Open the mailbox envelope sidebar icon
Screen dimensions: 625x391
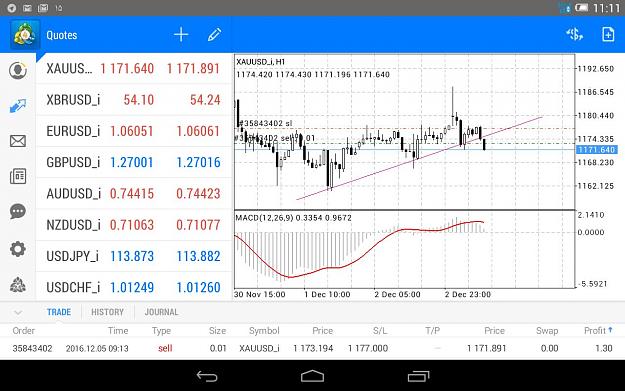[x=18, y=141]
